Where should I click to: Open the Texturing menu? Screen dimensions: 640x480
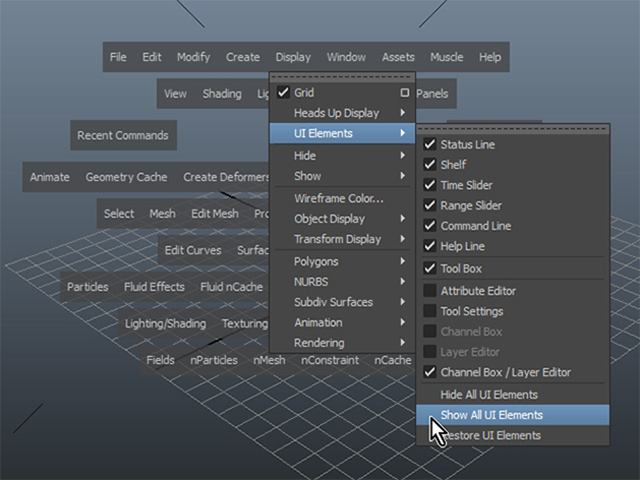point(245,324)
